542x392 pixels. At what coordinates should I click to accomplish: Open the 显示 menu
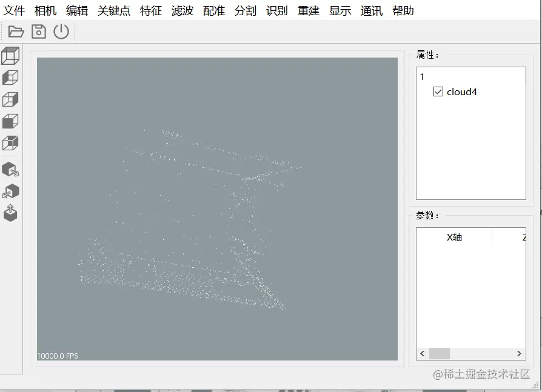[340, 11]
